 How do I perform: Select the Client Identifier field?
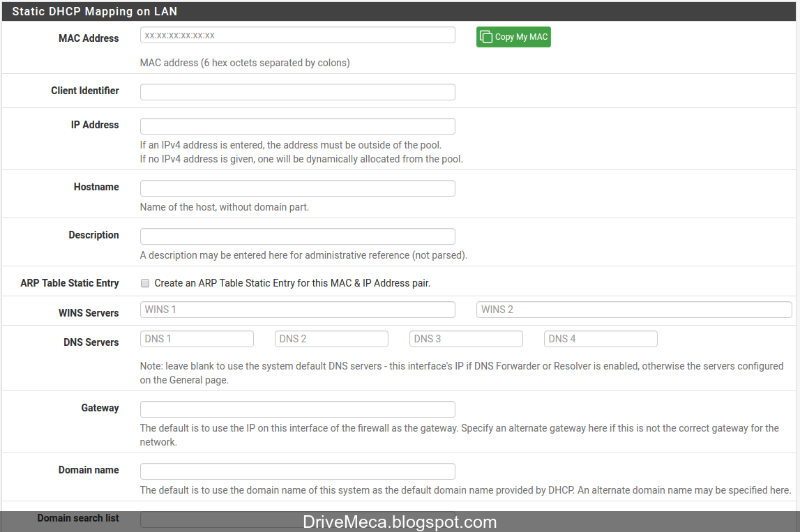point(297,92)
